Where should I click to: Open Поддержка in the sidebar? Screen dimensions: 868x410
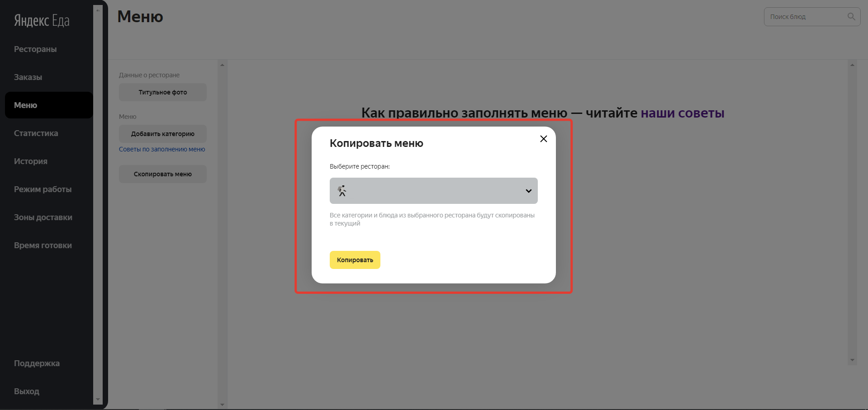pos(37,363)
